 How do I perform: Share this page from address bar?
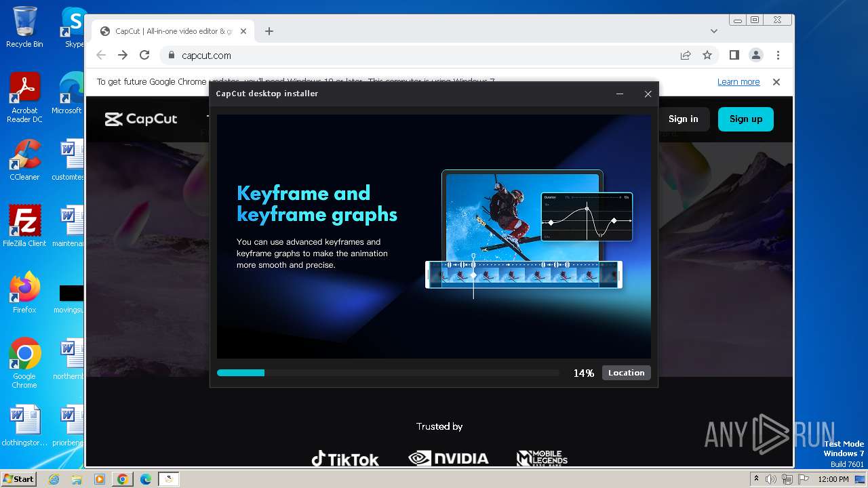point(686,56)
